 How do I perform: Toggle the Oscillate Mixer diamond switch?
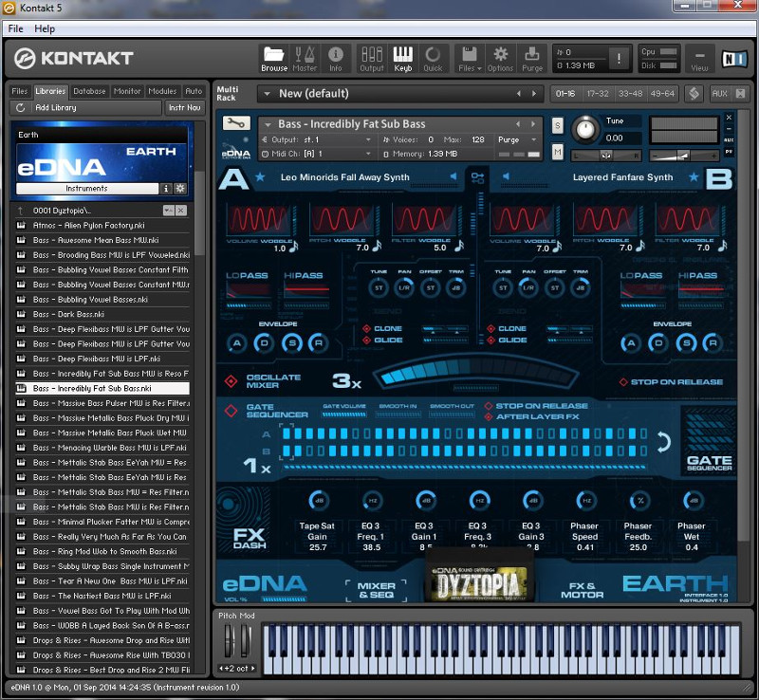231,381
